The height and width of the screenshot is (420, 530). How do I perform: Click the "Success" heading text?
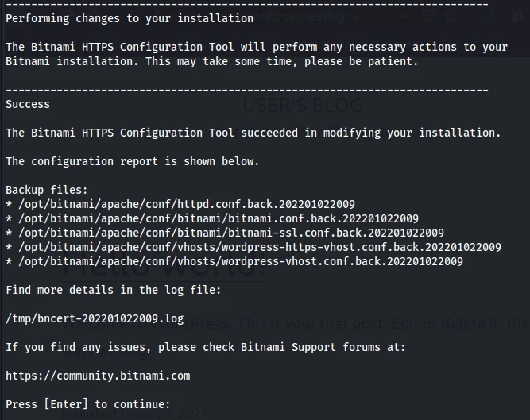pos(28,104)
